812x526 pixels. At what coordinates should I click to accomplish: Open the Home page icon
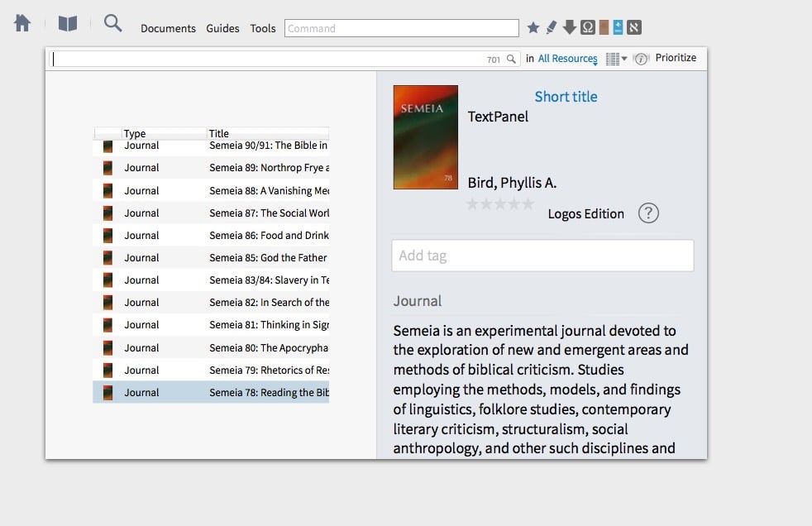[x=21, y=22]
